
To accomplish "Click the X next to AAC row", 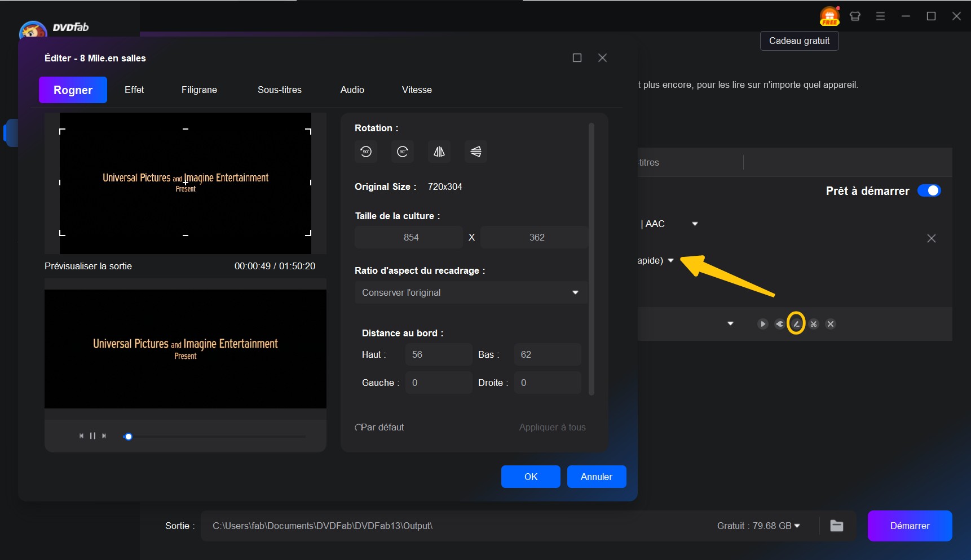I will (x=932, y=238).
